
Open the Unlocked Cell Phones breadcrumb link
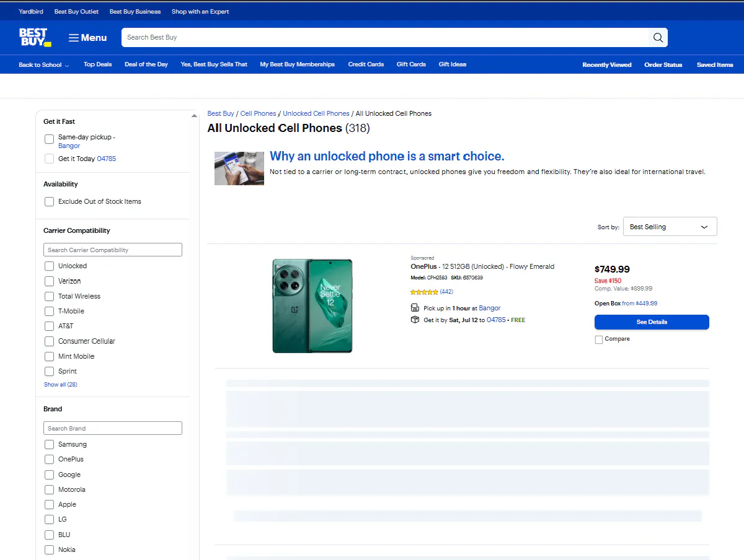316,113
